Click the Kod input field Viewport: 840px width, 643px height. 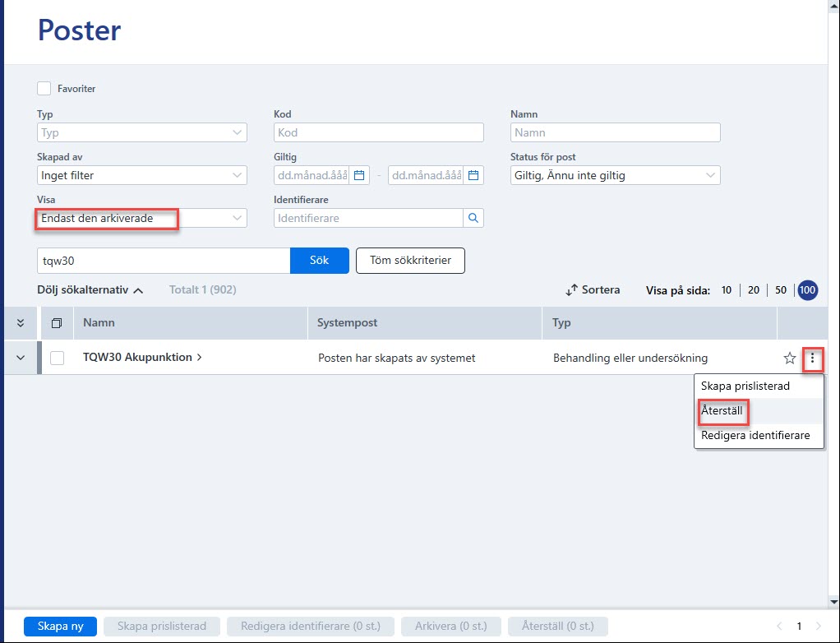click(379, 132)
